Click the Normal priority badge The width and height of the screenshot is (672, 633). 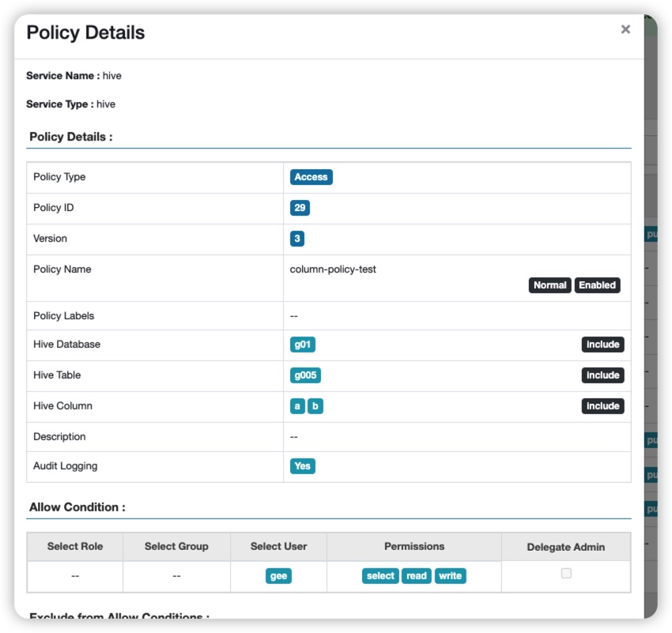pyautogui.click(x=549, y=285)
